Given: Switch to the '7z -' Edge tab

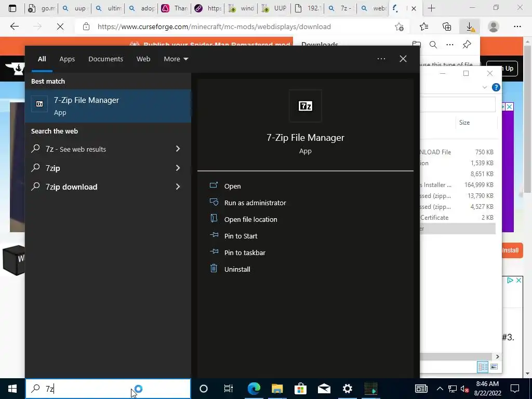Looking at the screenshot, I should pos(340,8).
